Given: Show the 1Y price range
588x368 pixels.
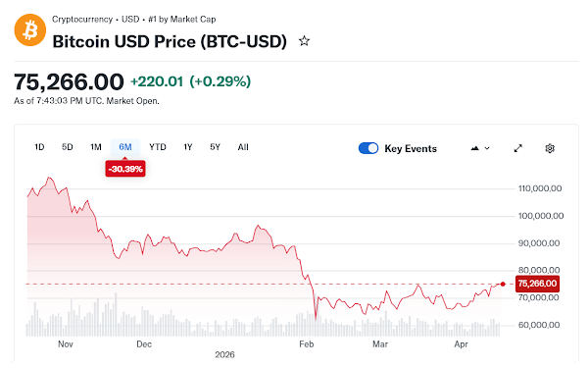Looking at the screenshot, I should 188,147.
